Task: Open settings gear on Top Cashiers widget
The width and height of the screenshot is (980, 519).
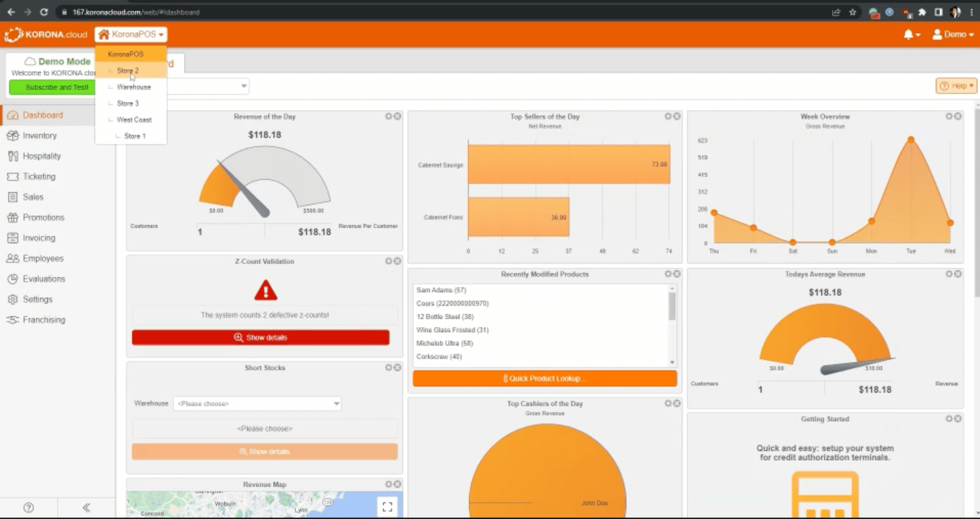Action: pyautogui.click(x=668, y=403)
